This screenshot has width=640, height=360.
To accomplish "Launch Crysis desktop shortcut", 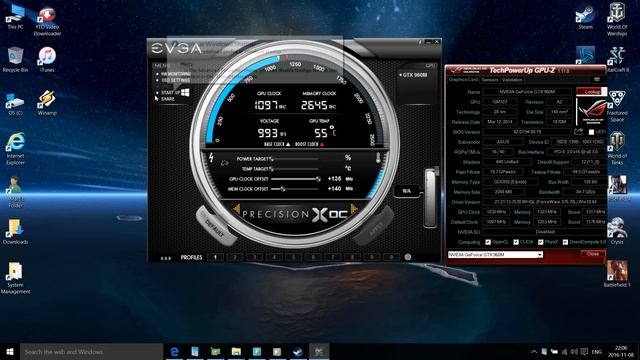I will coord(617,231).
